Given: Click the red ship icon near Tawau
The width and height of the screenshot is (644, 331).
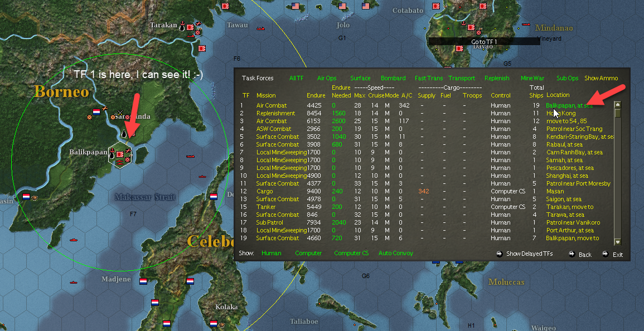Looking at the screenshot, I should 260,29.
